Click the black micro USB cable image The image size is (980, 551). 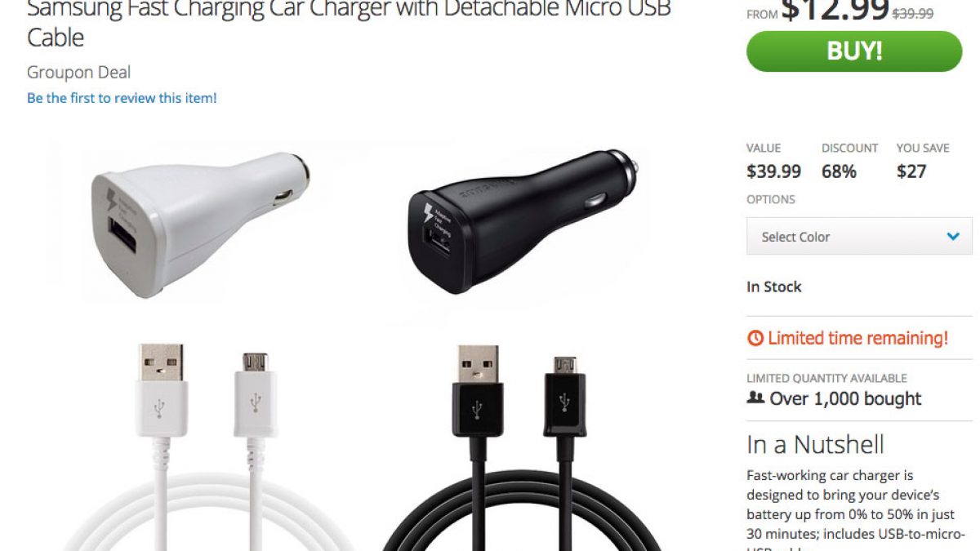click(523, 447)
